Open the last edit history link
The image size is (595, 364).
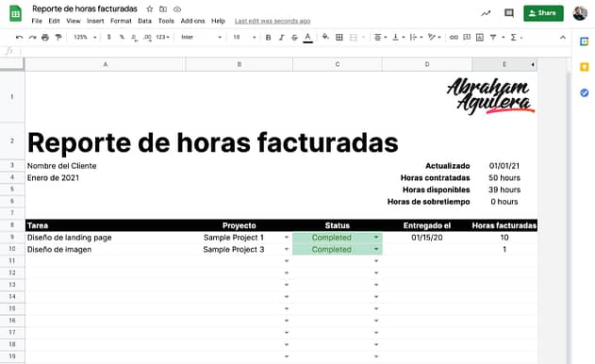tap(273, 21)
